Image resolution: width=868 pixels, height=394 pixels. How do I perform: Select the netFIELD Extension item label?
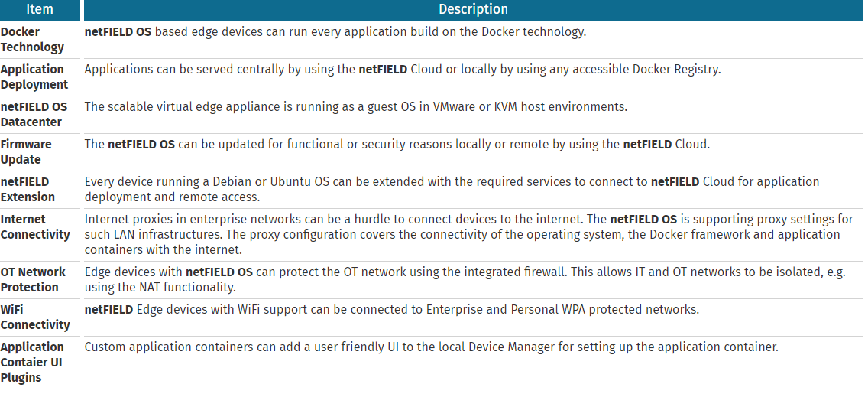(28, 190)
